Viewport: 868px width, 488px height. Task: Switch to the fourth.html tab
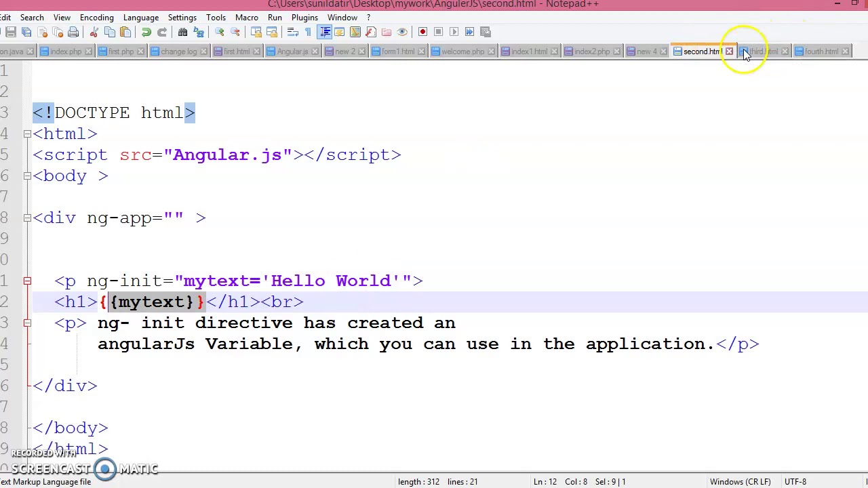coord(821,52)
